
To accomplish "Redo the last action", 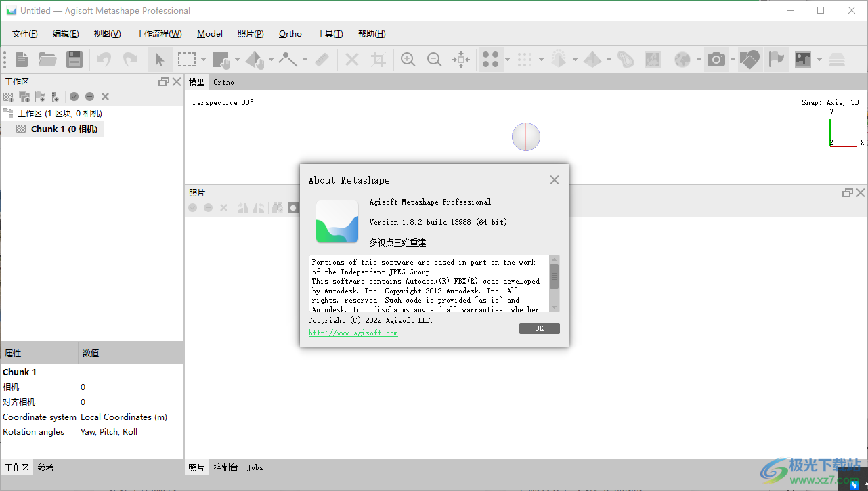I will pos(130,60).
